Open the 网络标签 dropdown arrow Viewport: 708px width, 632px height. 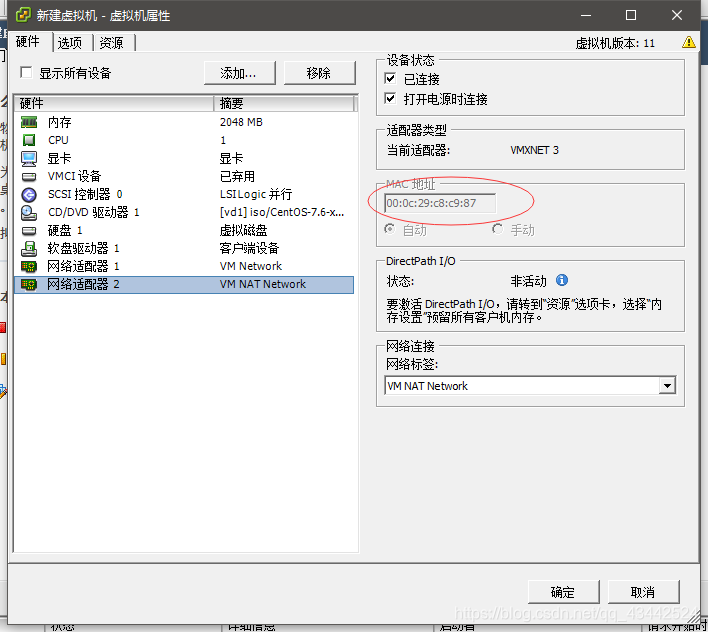[x=667, y=386]
